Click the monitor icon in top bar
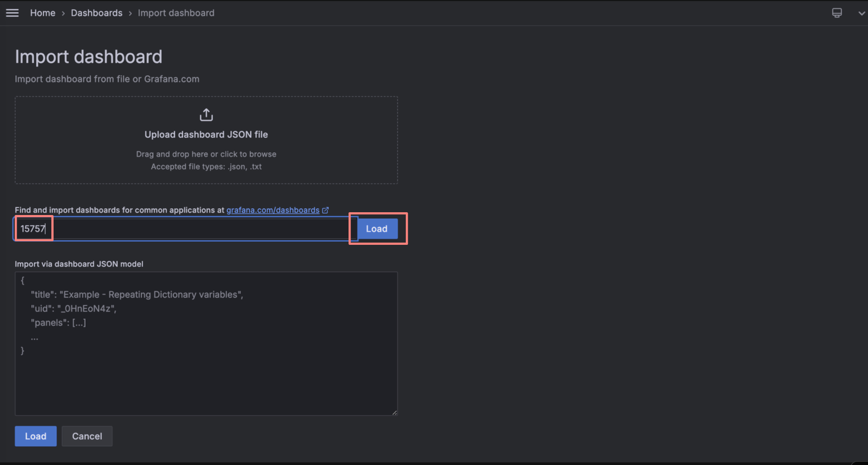868x465 pixels. pyautogui.click(x=837, y=13)
